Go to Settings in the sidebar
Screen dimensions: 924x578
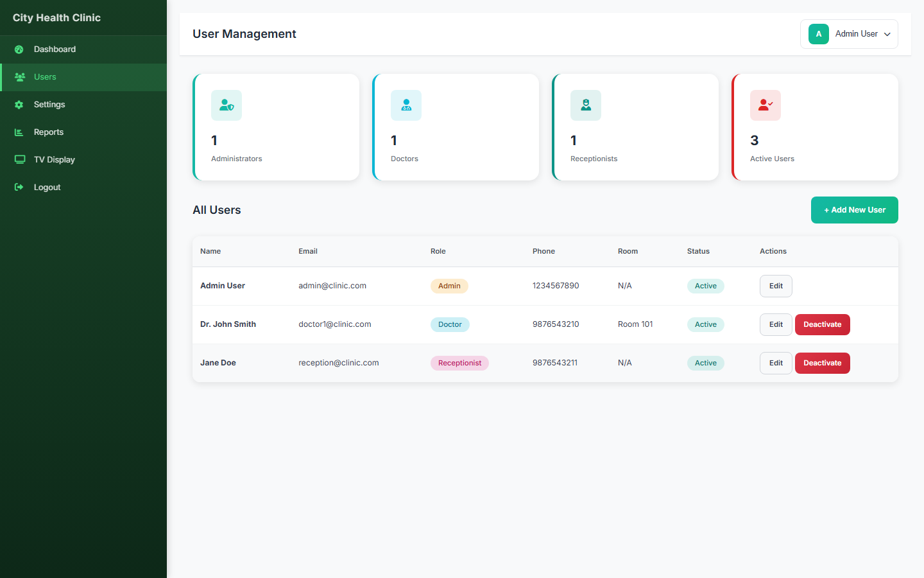(83, 105)
